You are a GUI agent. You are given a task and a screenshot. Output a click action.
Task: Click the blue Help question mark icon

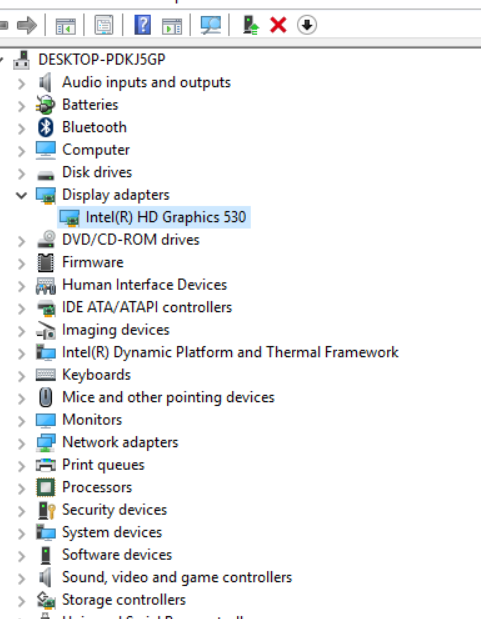[x=143, y=25]
